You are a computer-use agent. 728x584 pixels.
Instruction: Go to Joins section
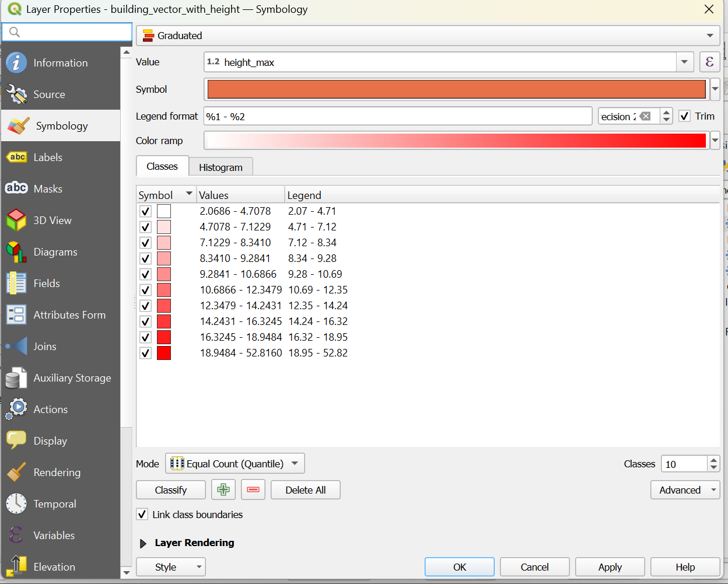61,347
